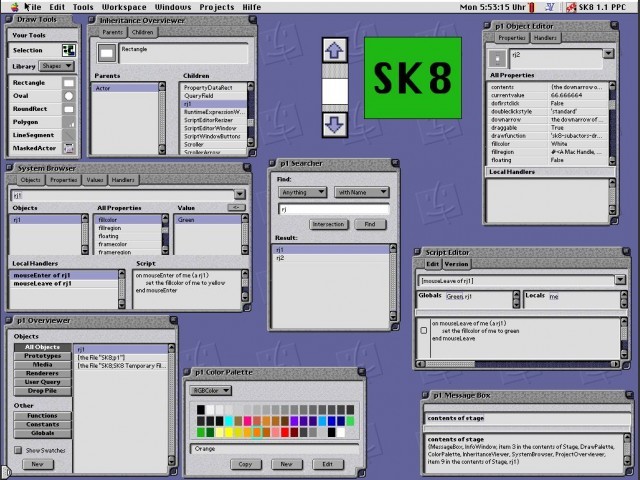Open the Anything dropdown in Searcher
Image resolution: width=640 pixels, height=480 pixels.
coord(303,192)
